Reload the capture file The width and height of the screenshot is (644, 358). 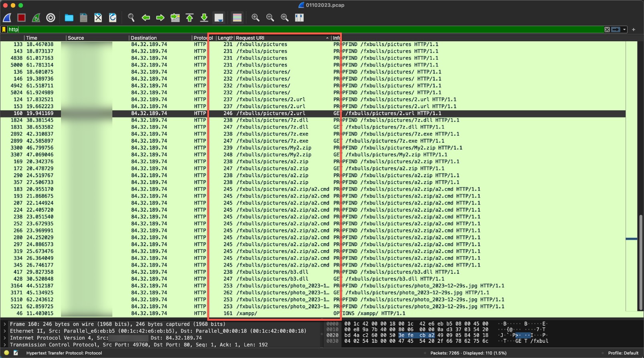pyautogui.click(x=113, y=18)
